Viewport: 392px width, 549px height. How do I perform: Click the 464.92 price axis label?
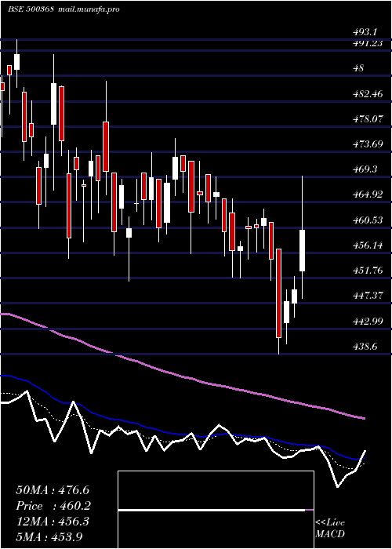368,195
